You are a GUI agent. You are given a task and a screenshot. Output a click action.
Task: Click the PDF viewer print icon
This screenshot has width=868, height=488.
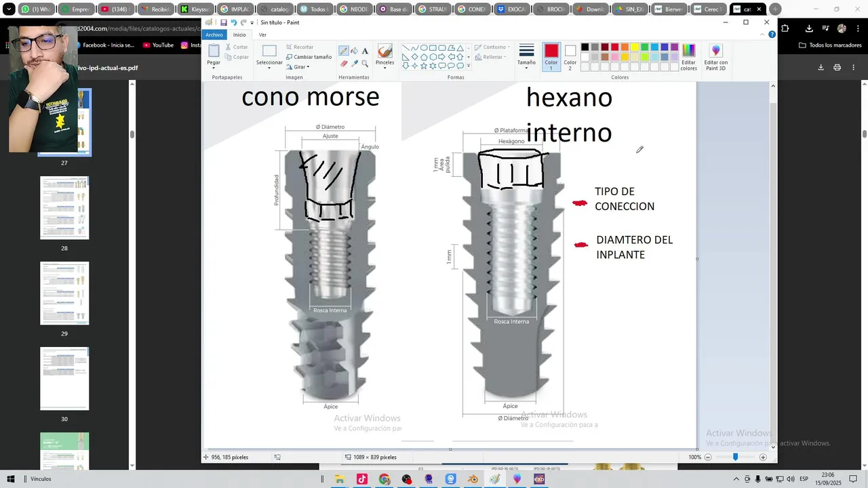(x=837, y=68)
